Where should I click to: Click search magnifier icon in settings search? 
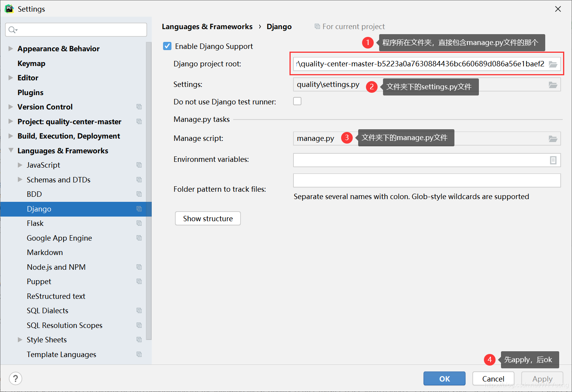[12, 30]
